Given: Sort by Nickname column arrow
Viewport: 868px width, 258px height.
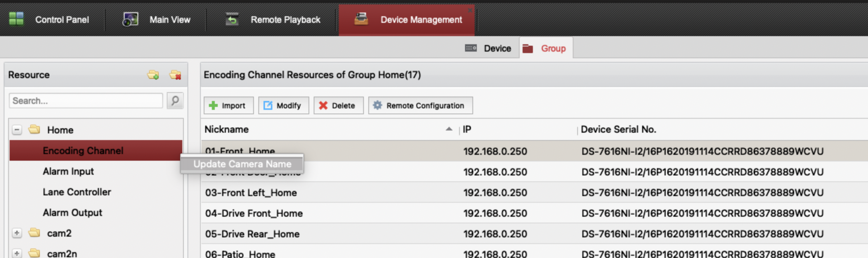Looking at the screenshot, I should (x=449, y=129).
